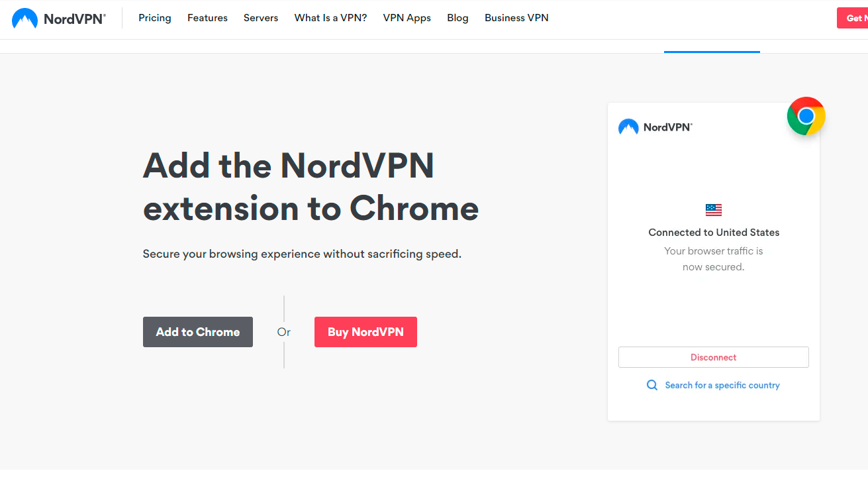Click the NordVPN logo in the header
The width and height of the screenshot is (868, 489).
(x=58, y=18)
